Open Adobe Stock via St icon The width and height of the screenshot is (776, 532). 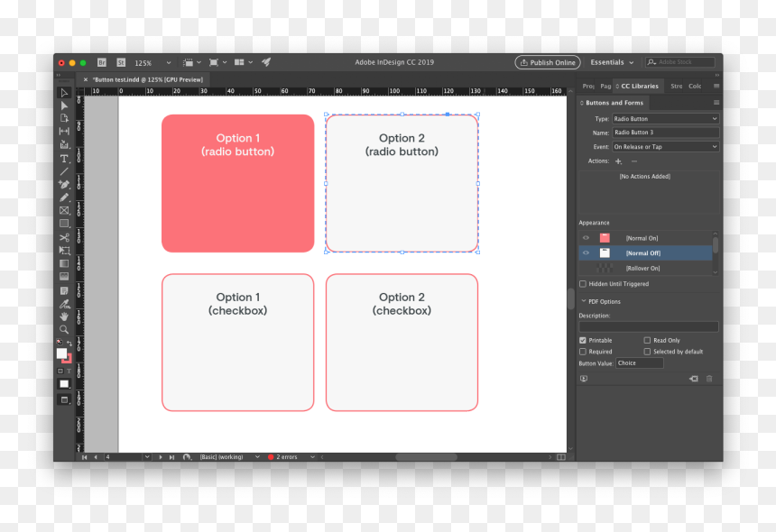point(121,62)
